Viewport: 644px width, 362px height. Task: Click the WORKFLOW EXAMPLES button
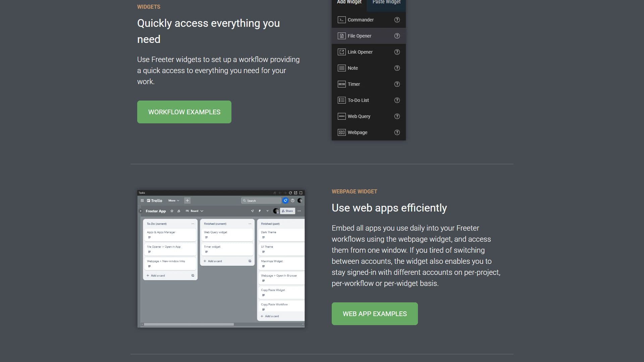(x=184, y=112)
